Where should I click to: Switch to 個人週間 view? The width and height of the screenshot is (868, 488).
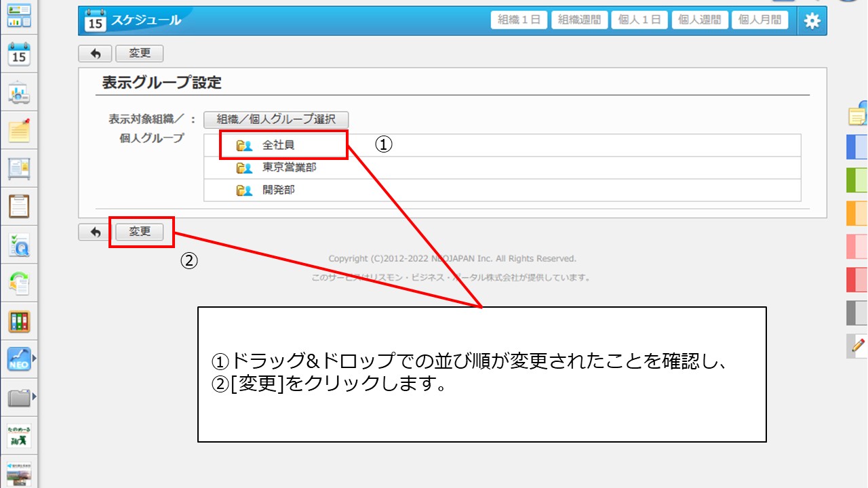tap(701, 20)
